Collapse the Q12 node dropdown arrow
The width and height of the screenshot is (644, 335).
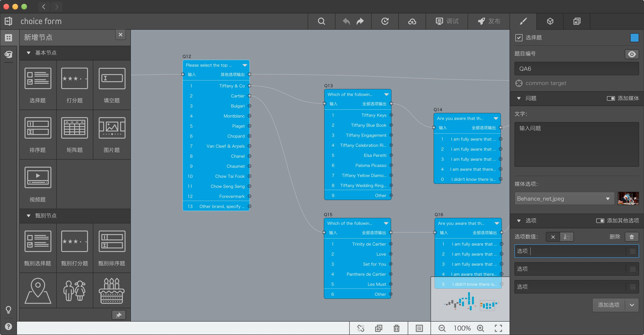pyautogui.click(x=245, y=65)
